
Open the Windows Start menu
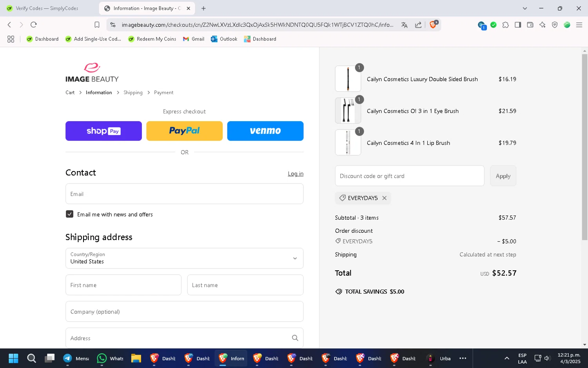pyautogui.click(x=13, y=358)
